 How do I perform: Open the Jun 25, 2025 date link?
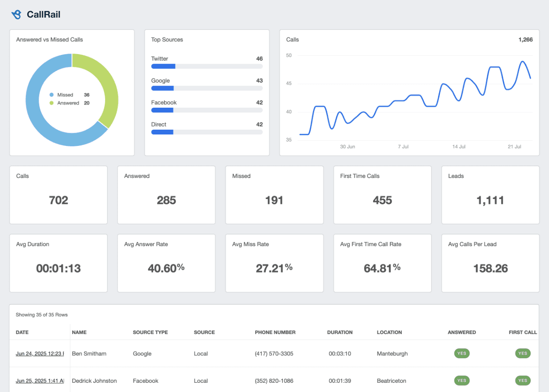point(40,381)
